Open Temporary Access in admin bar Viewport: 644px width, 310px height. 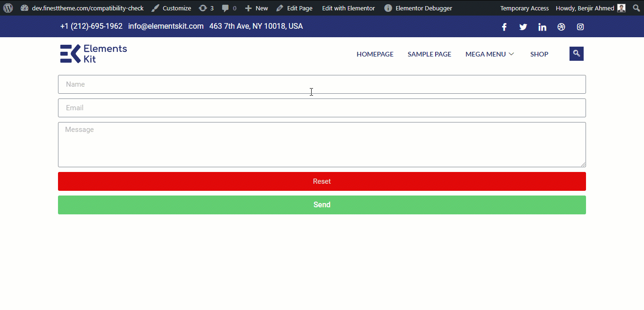(x=524, y=8)
